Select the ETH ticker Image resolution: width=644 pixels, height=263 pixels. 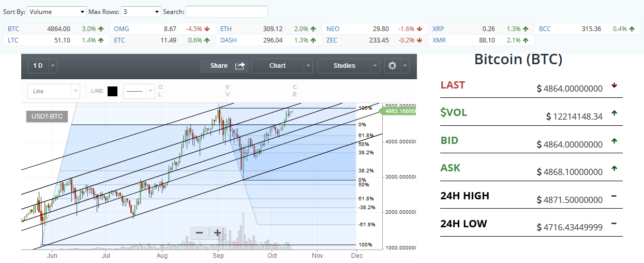tap(226, 28)
